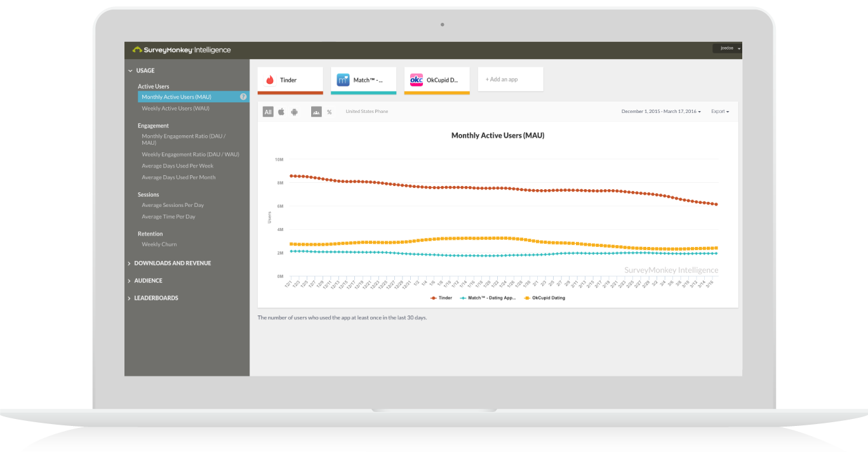This screenshot has height=452, width=868.
Task: Click Add an app
Action: [511, 79]
